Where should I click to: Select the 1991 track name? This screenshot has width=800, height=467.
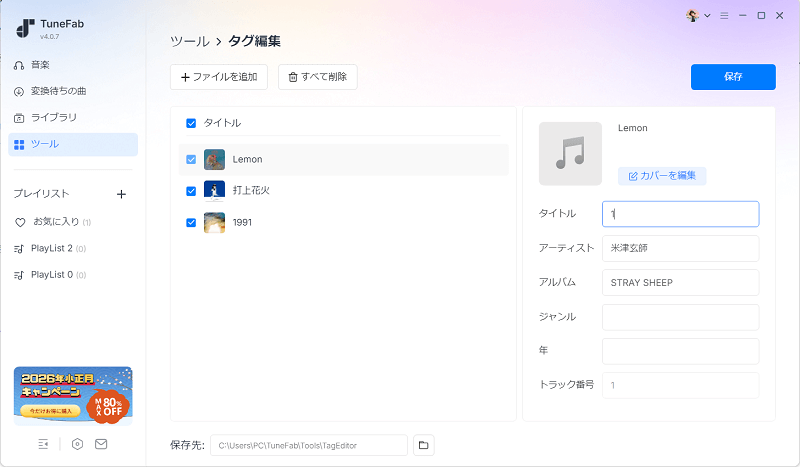pyautogui.click(x=242, y=223)
